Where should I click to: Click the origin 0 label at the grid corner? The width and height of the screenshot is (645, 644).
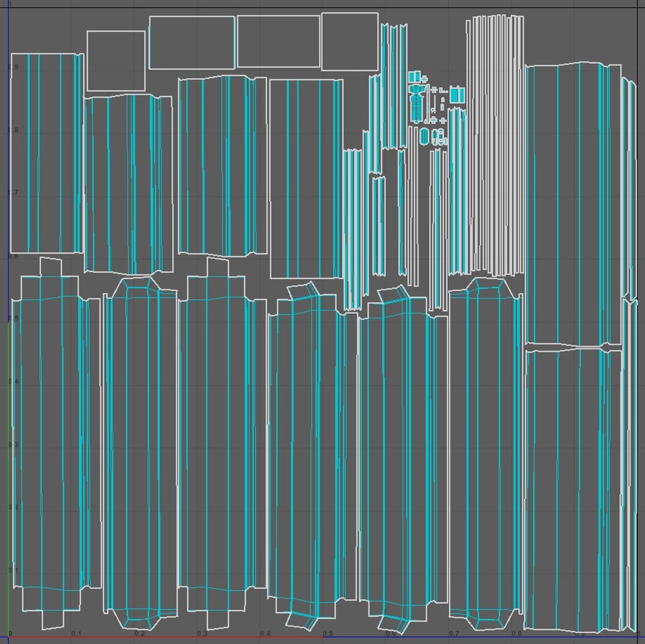(10, 633)
